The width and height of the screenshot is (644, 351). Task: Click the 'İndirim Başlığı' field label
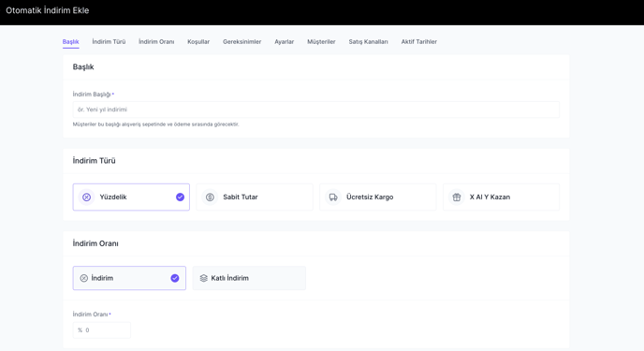point(92,94)
